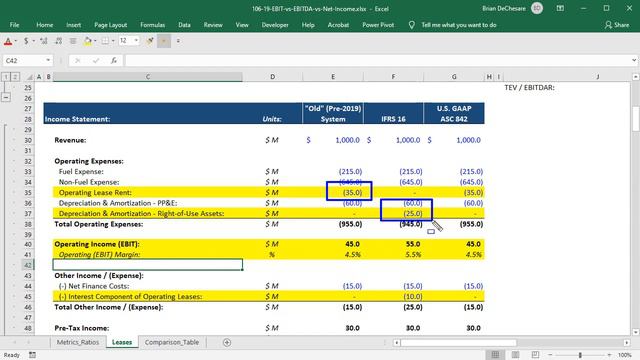Click the Tell me lightbulb icon

411,25
